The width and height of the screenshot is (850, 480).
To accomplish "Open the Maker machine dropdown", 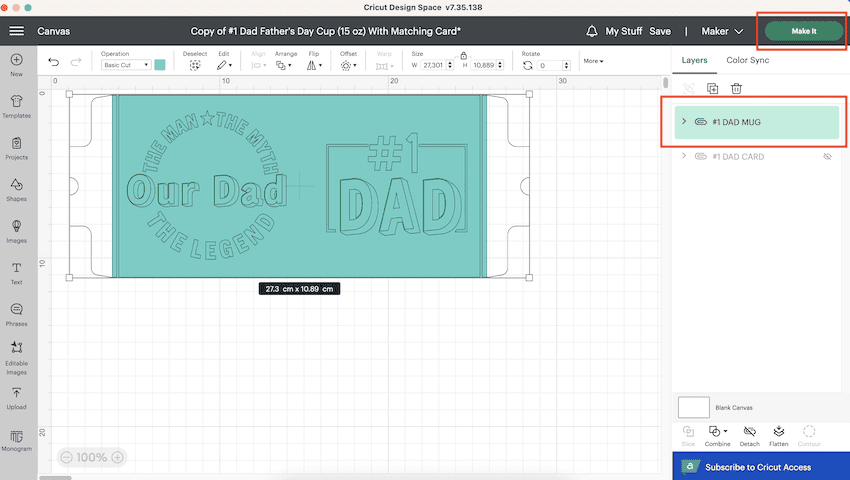I will [x=722, y=31].
